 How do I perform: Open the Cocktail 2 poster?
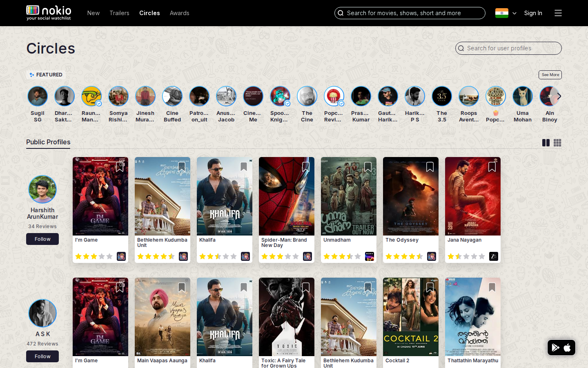coord(411,317)
